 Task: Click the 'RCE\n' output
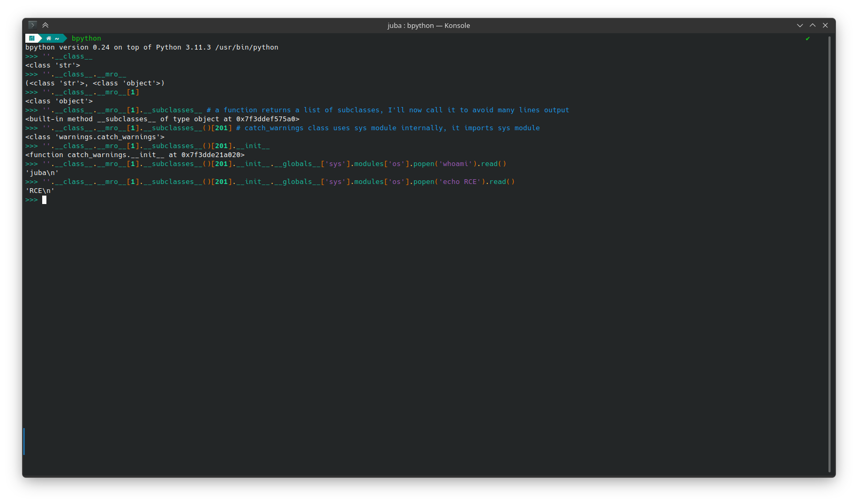click(x=40, y=191)
